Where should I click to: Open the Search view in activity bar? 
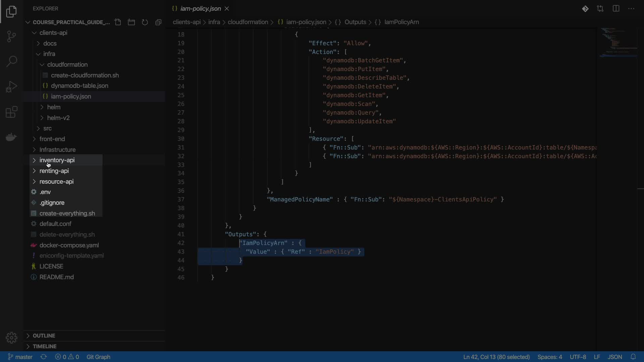coord(11,61)
